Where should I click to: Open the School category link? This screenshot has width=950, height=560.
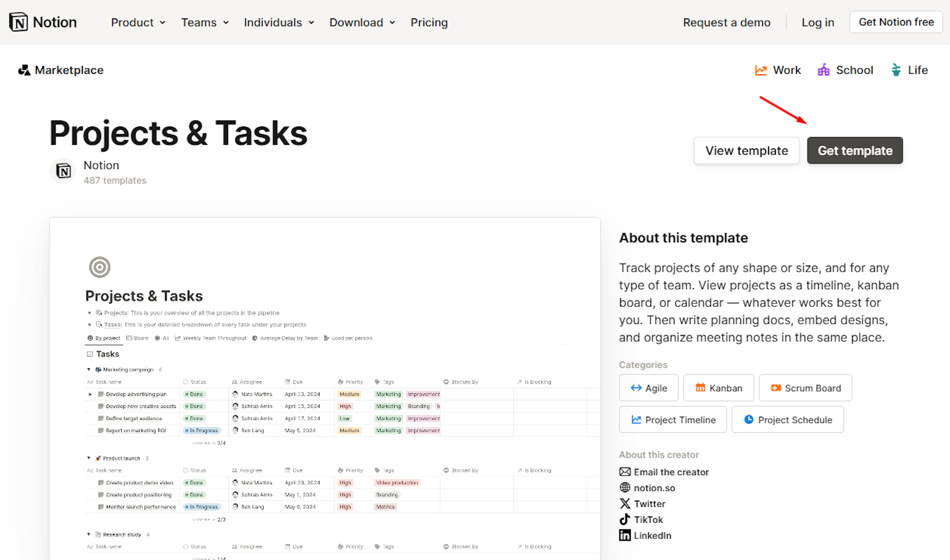[845, 70]
